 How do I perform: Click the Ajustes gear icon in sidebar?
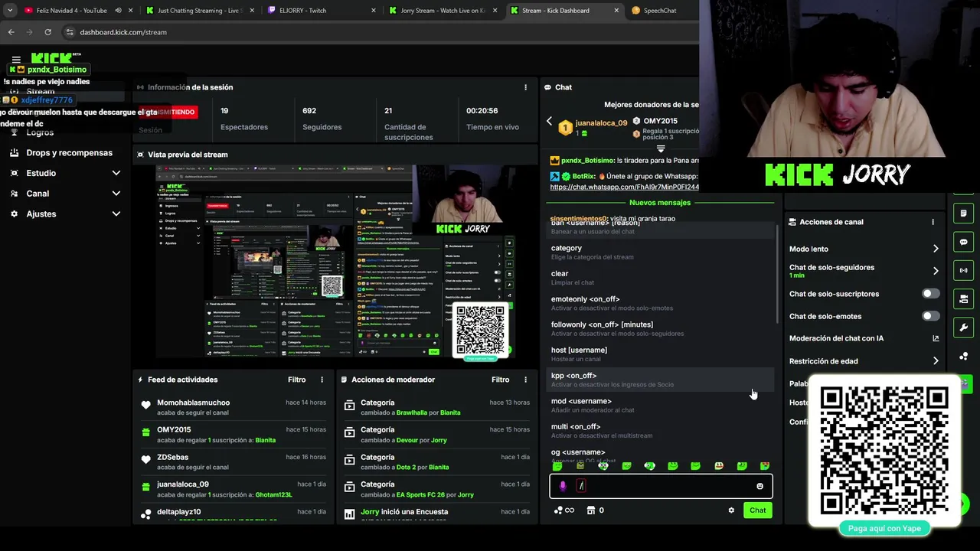coord(14,214)
